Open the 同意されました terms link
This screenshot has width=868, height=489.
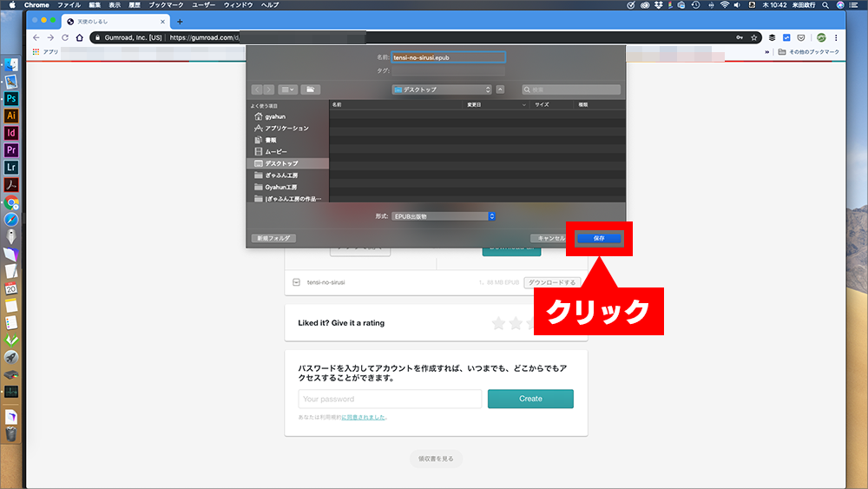click(x=363, y=418)
